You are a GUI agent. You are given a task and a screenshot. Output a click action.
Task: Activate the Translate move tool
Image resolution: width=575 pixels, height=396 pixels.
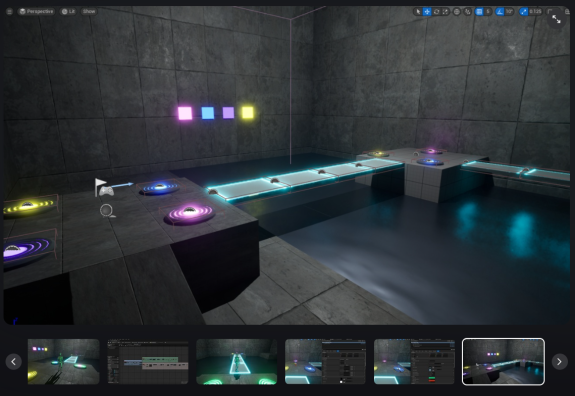click(x=427, y=11)
